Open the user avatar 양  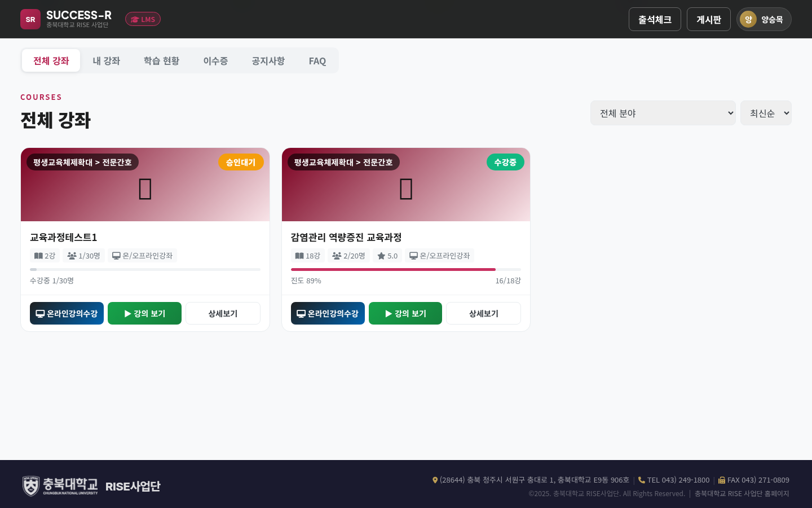click(x=748, y=19)
